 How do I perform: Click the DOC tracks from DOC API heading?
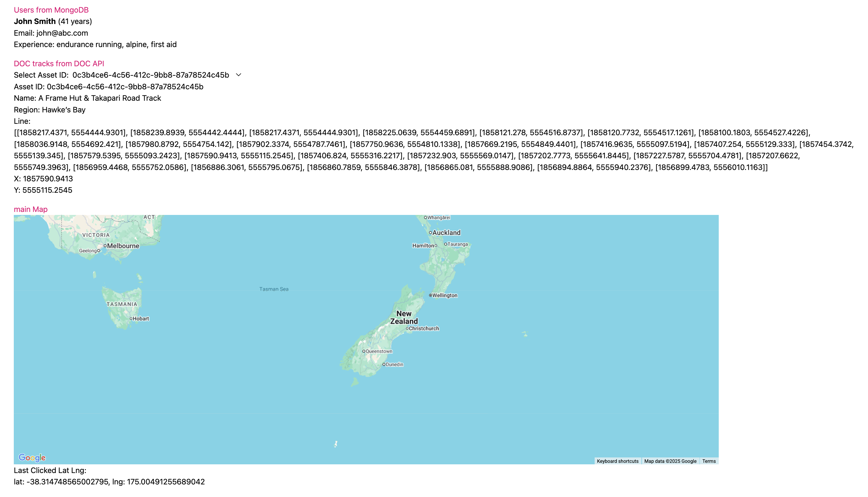(x=59, y=64)
